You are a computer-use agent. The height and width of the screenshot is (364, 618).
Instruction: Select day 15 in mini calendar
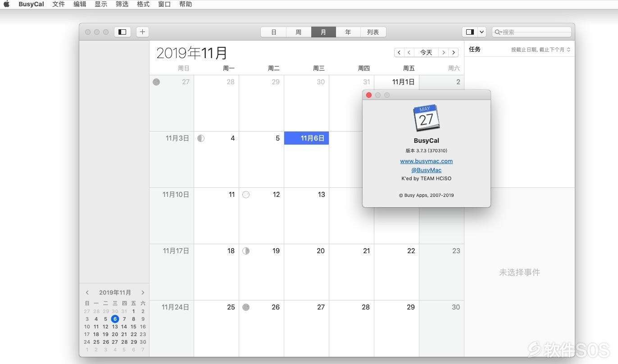click(x=133, y=327)
